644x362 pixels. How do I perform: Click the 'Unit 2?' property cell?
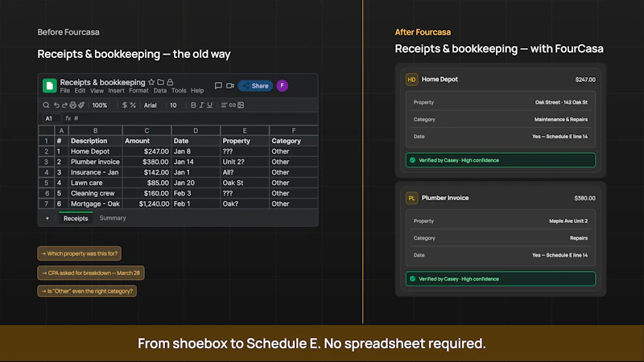tap(245, 162)
